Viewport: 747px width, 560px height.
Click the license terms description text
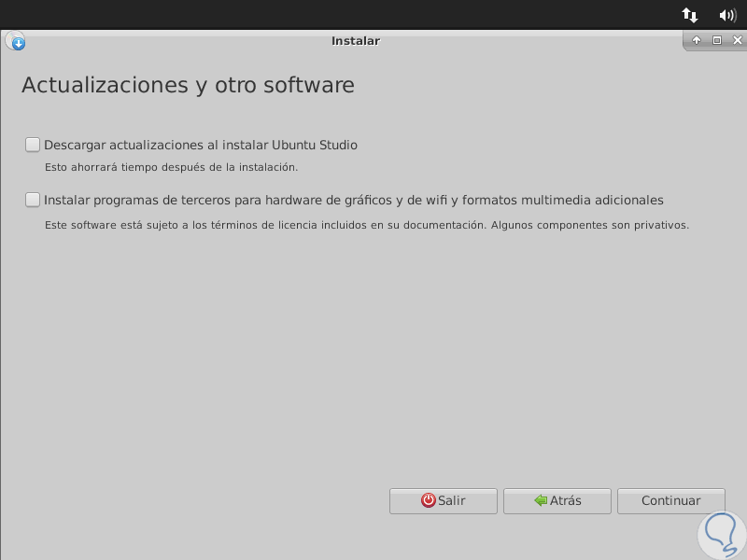pos(367,225)
